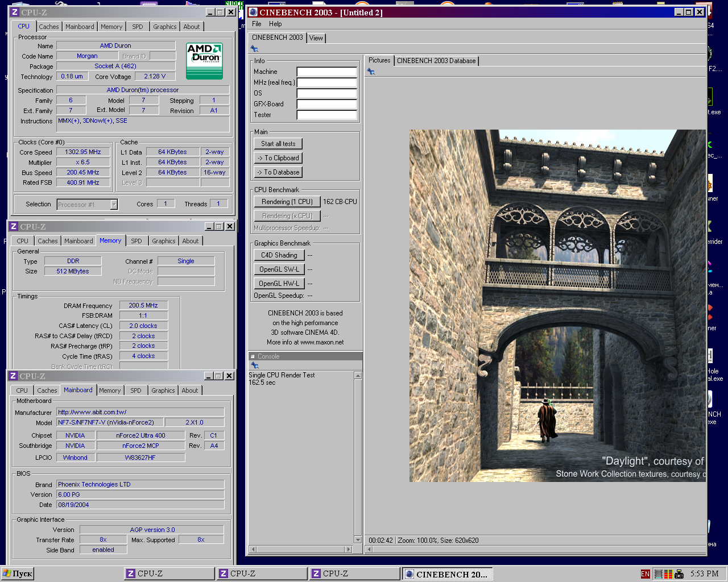The height and width of the screenshot is (582, 728).
Task: Click the blue pin icon in the Console panel
Action: coord(254,365)
